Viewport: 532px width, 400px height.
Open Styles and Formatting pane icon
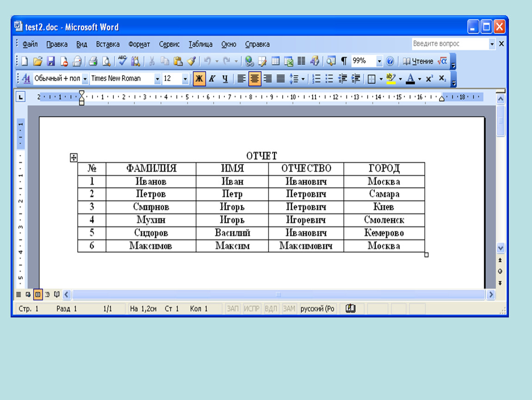pos(26,79)
